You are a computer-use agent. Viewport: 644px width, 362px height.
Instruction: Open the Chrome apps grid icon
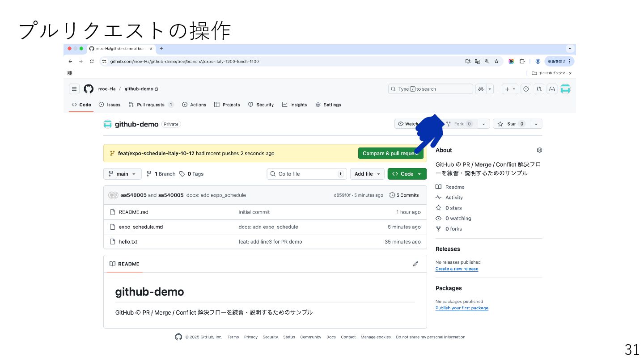click(x=70, y=73)
